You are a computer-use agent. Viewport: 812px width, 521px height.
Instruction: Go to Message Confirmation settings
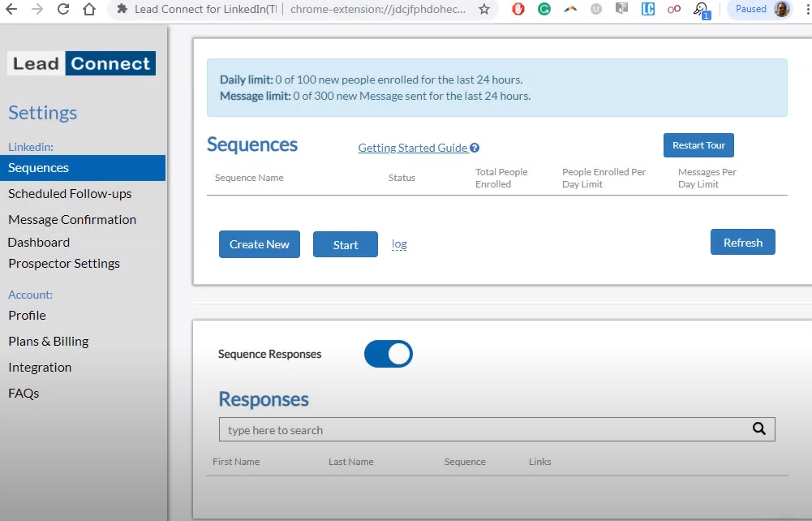point(72,220)
